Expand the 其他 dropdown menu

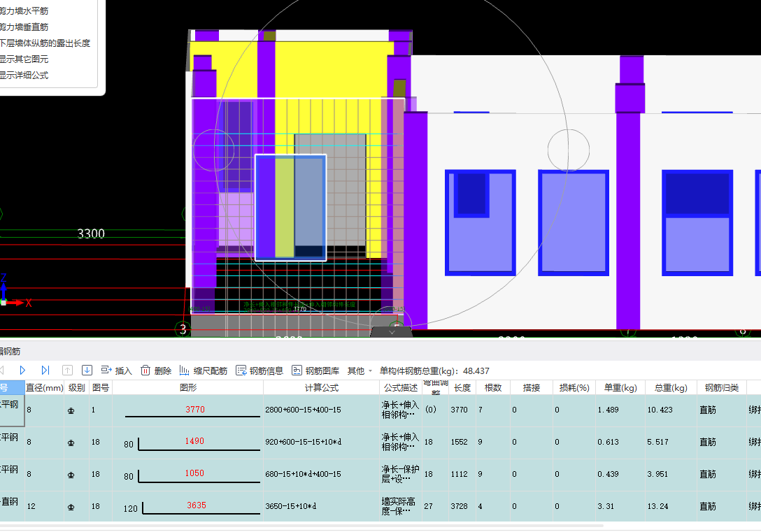[x=360, y=371]
